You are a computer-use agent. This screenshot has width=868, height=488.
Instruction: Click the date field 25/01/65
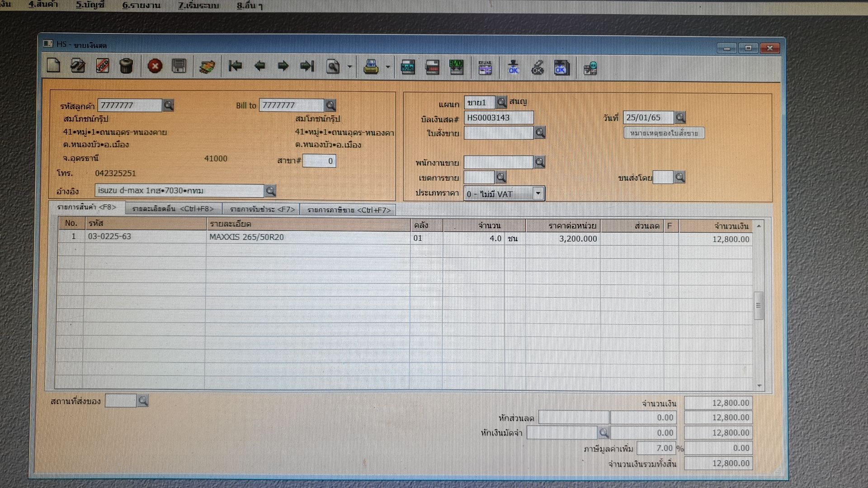tap(648, 117)
